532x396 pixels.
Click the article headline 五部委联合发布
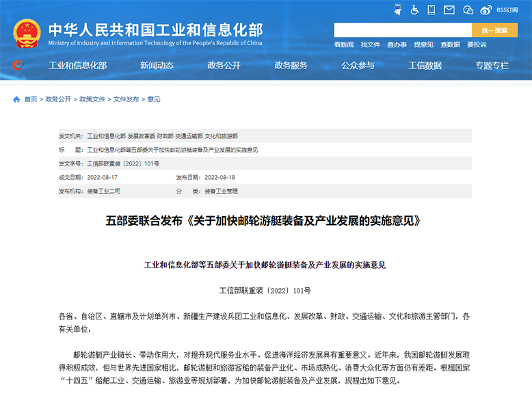263,221
